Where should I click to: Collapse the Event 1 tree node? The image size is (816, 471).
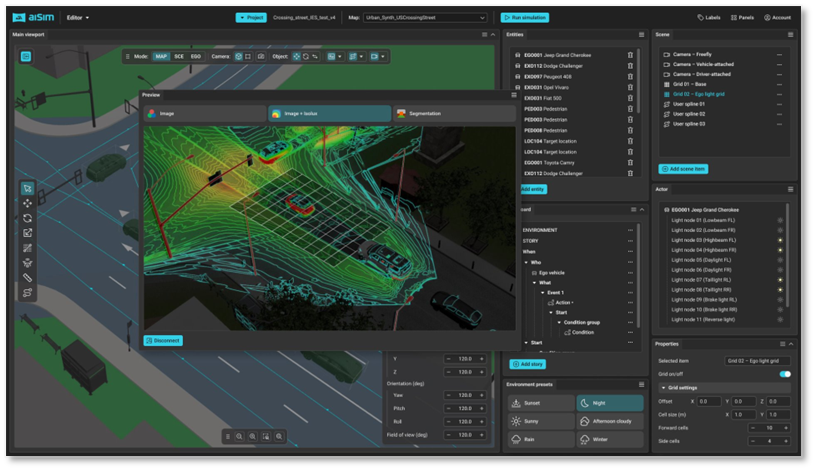tap(543, 293)
